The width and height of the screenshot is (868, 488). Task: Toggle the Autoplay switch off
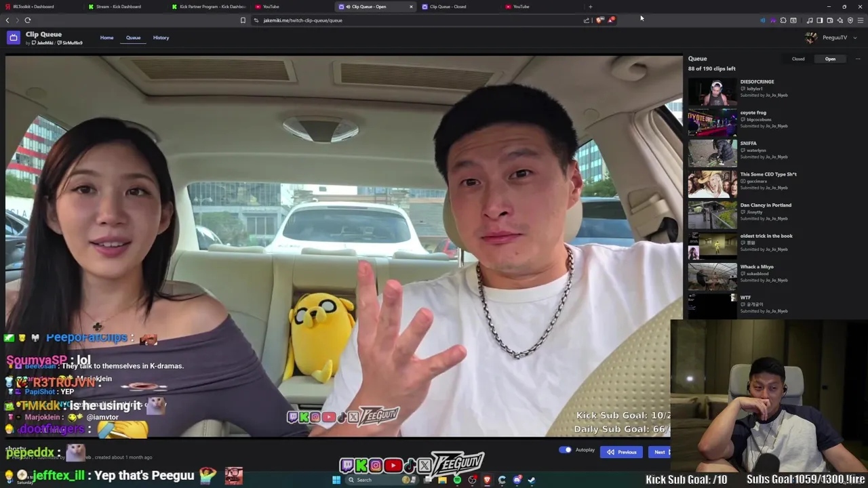coord(565,450)
